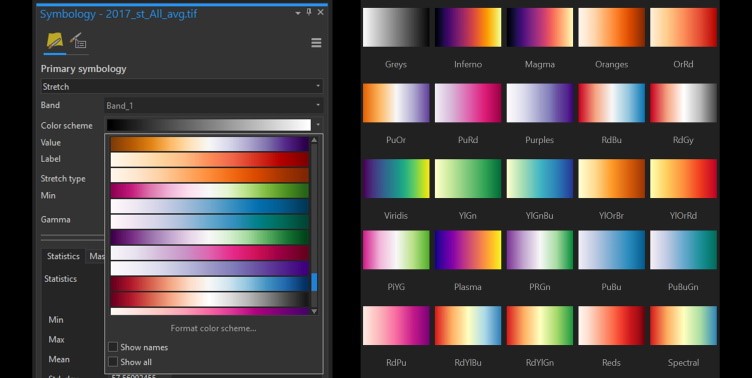Choose the cream-to-orange ramp in the list
Image resolution: width=752 pixels, height=378 pixels.
(x=210, y=175)
